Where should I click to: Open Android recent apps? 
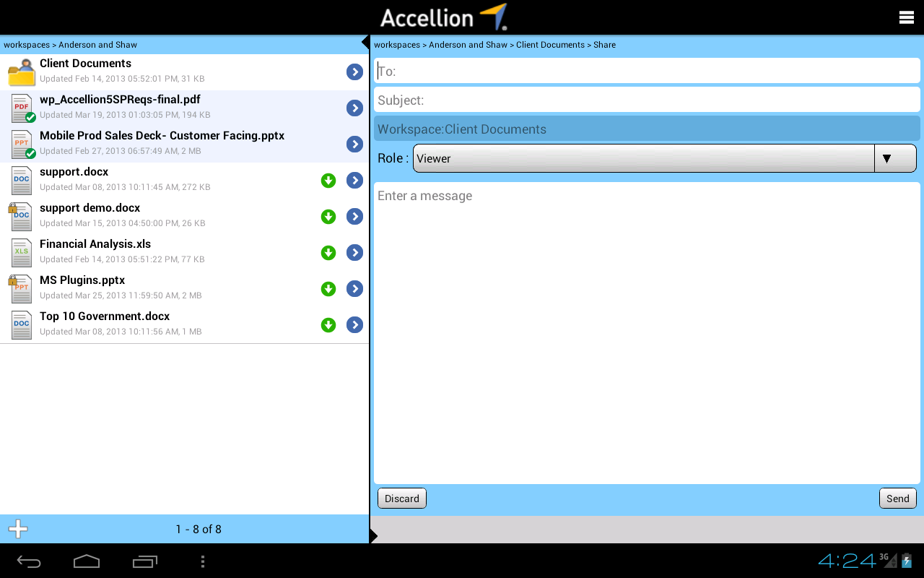pos(145,561)
